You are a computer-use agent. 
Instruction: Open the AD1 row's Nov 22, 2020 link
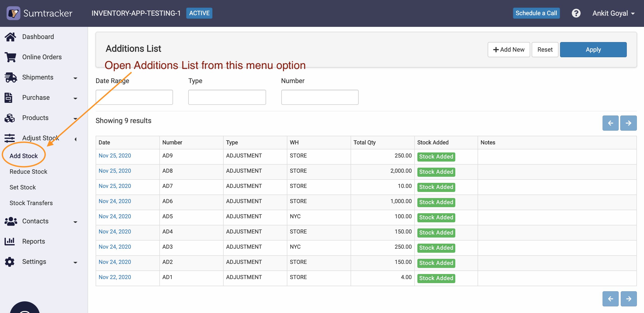[x=115, y=277]
